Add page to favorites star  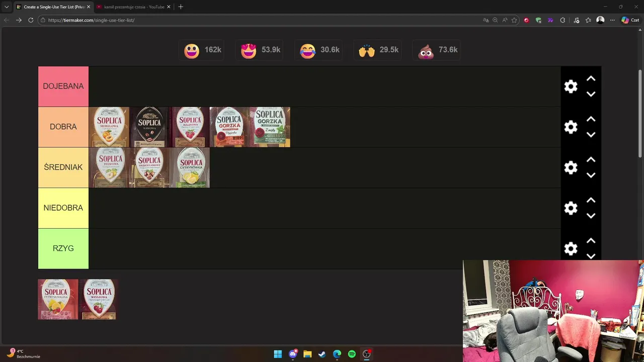514,20
